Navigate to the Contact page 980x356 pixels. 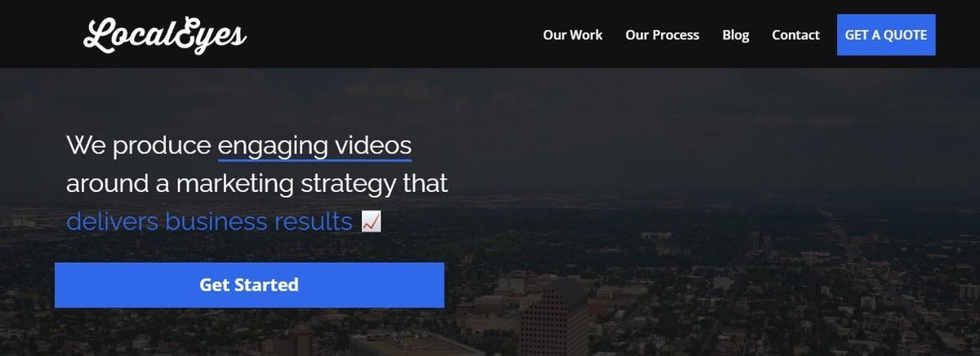click(x=795, y=35)
